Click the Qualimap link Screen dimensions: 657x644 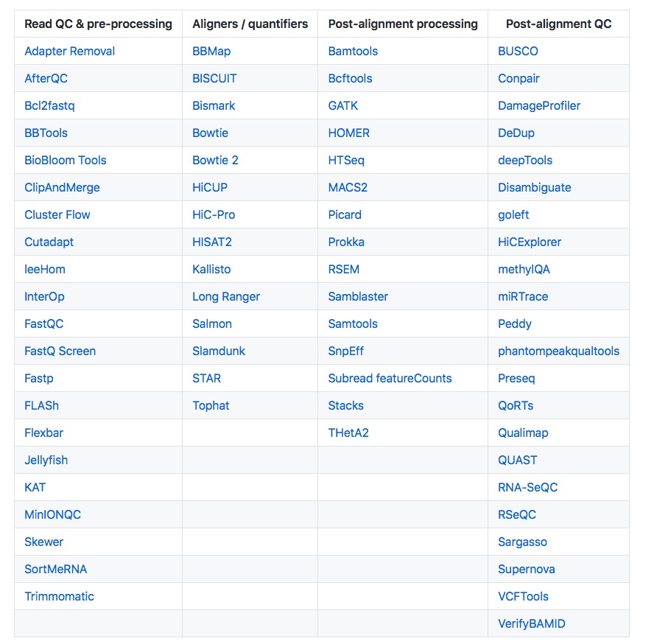pos(523,433)
